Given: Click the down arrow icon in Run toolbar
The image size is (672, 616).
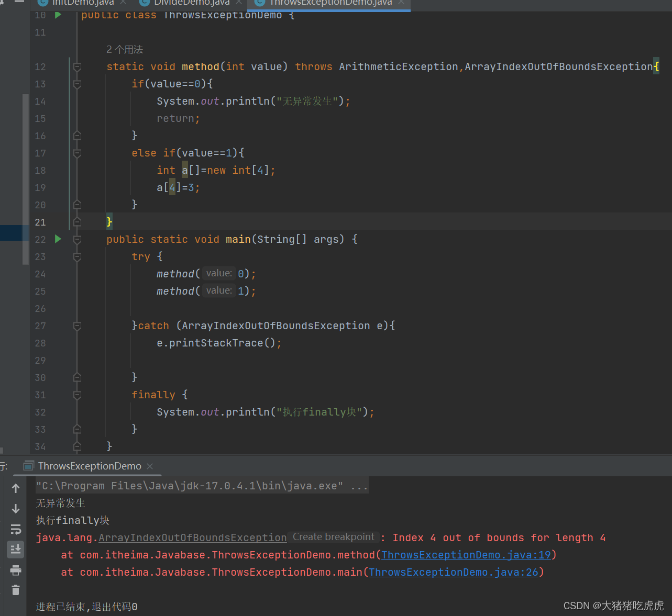Looking at the screenshot, I should pos(16,509).
